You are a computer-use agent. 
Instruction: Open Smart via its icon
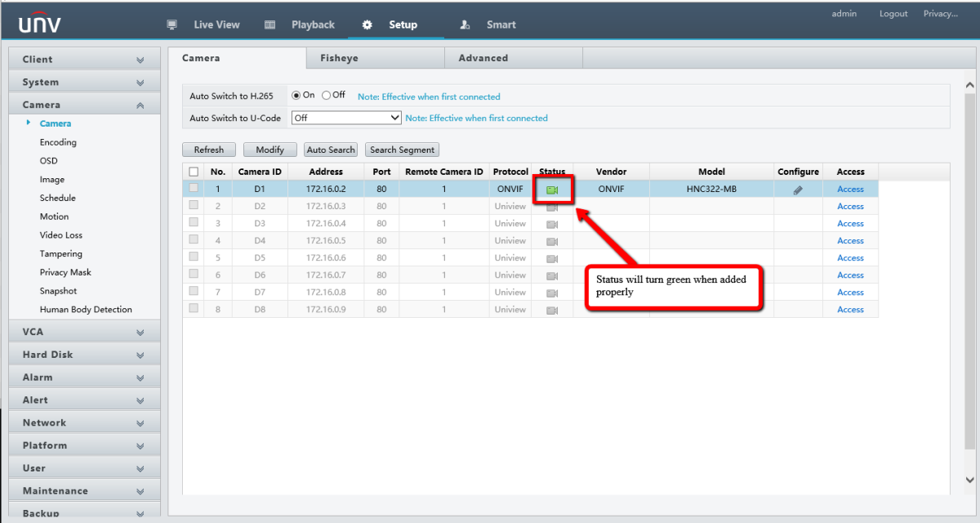pos(465,25)
